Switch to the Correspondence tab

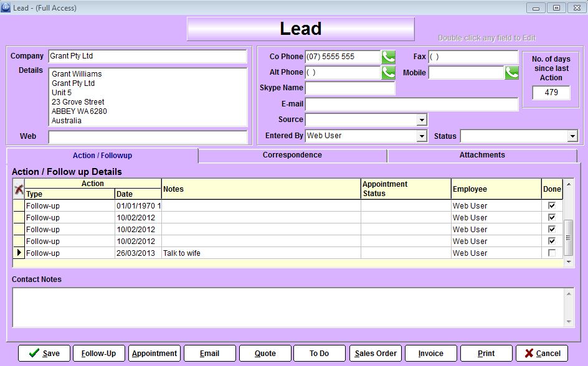[292, 155]
